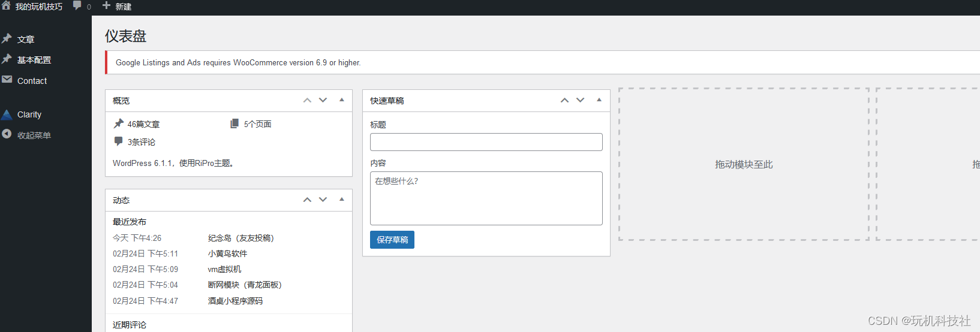Click the 快速草稿 panel title
The width and height of the screenshot is (980, 332).
point(387,101)
